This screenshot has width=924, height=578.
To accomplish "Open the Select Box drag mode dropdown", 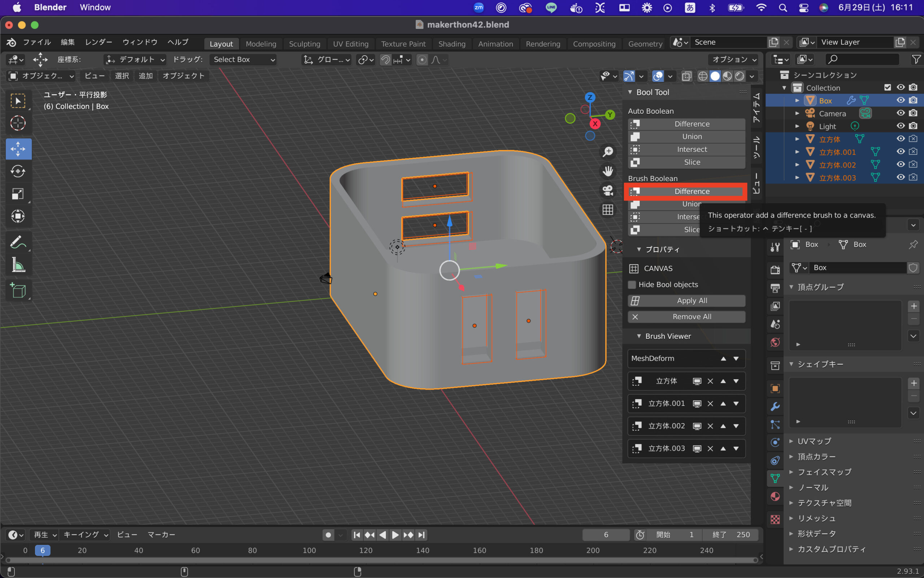I will (x=243, y=60).
